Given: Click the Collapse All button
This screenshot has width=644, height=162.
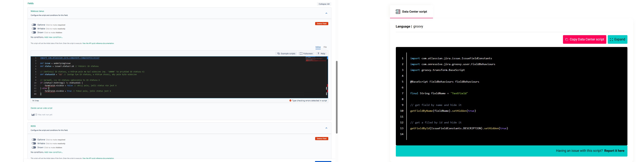Looking at the screenshot, I should pos(324,4).
